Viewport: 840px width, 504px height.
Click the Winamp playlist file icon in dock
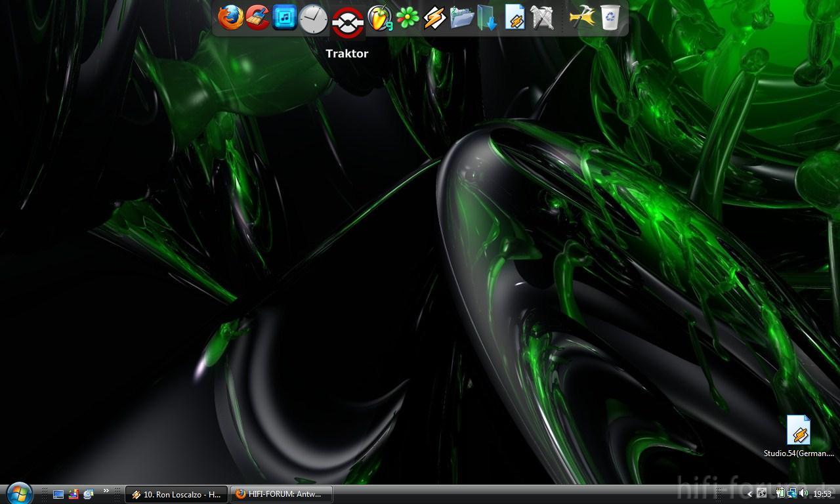point(515,18)
